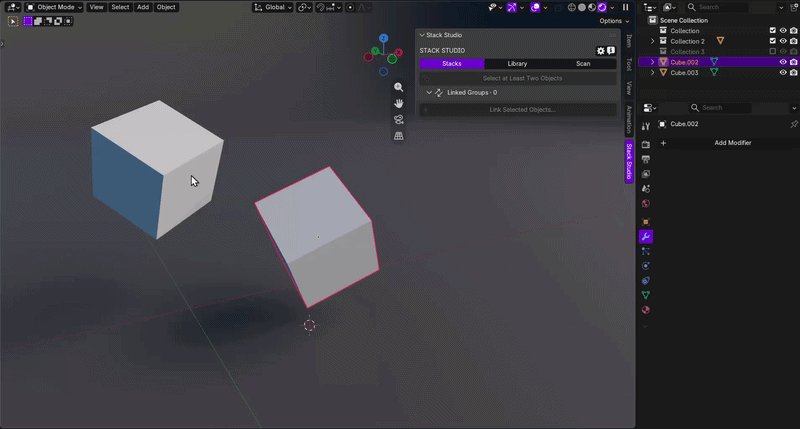Switch to the Library tab

tap(517, 64)
